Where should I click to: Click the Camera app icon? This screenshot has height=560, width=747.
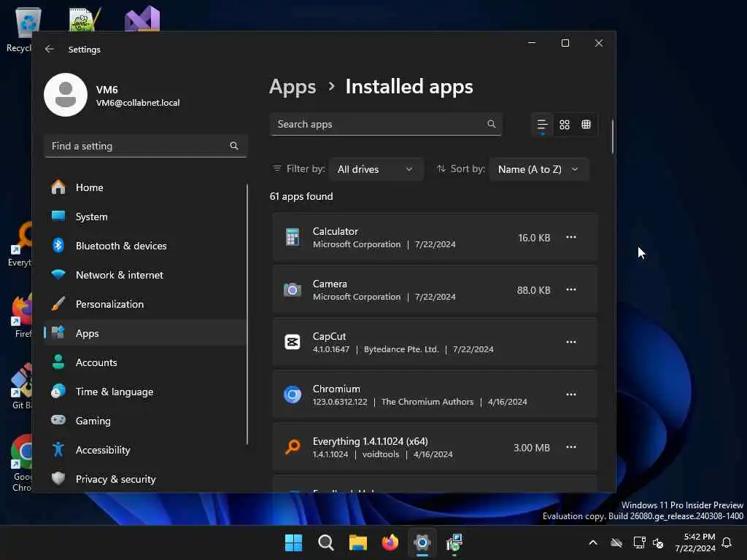pyautogui.click(x=292, y=289)
